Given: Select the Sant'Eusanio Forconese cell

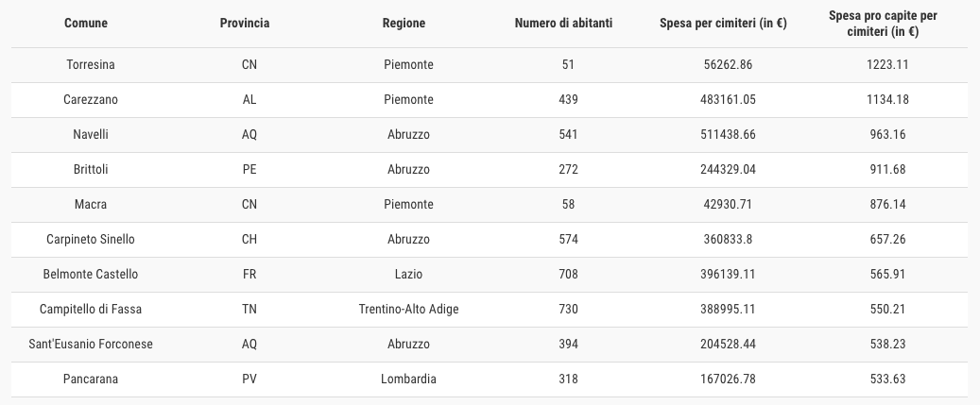Looking at the screenshot, I should (91, 345).
